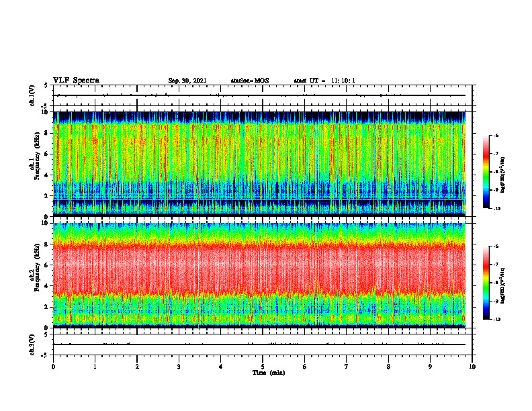Click the "-7" label on ch.2 colorbar
Image resolution: width=532 pixels, height=411 pixels.
point(496,265)
